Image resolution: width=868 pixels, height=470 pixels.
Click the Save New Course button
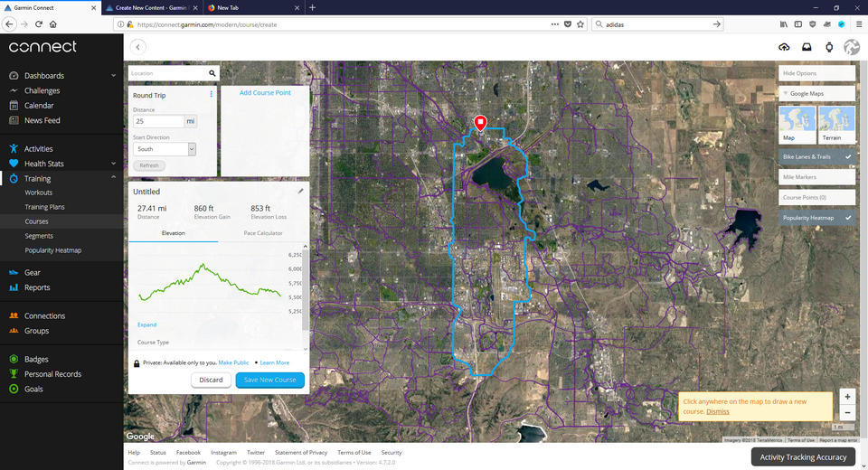point(269,380)
